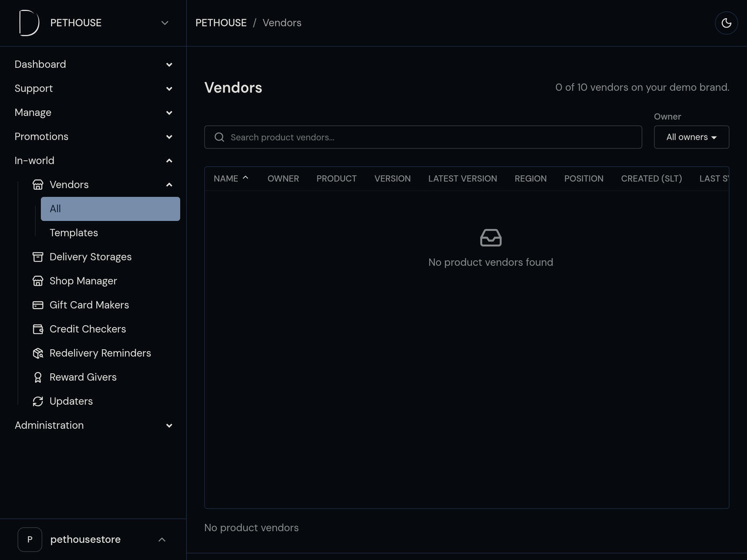
Task: Open Credit Checkers from its wallet icon
Action: [38, 329]
